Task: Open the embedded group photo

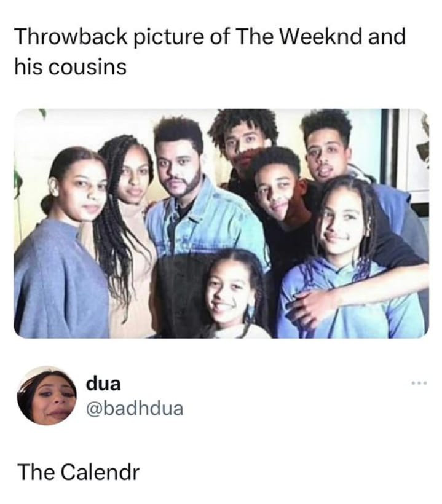Action: (221, 223)
